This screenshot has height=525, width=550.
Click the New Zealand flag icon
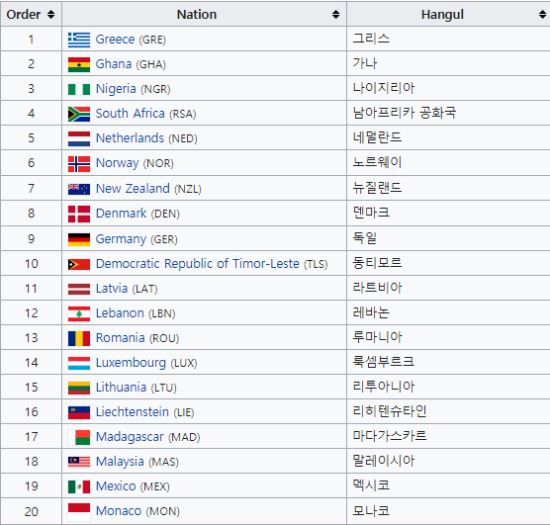point(79,189)
